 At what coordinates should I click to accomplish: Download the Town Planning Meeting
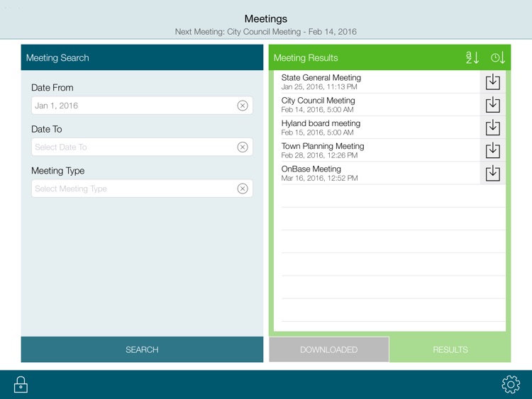click(493, 150)
